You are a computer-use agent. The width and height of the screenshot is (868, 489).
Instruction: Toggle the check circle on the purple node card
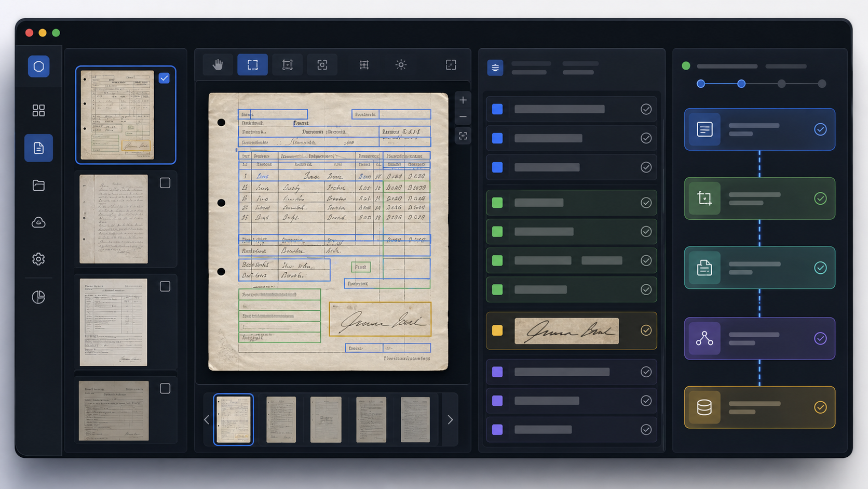pos(820,338)
